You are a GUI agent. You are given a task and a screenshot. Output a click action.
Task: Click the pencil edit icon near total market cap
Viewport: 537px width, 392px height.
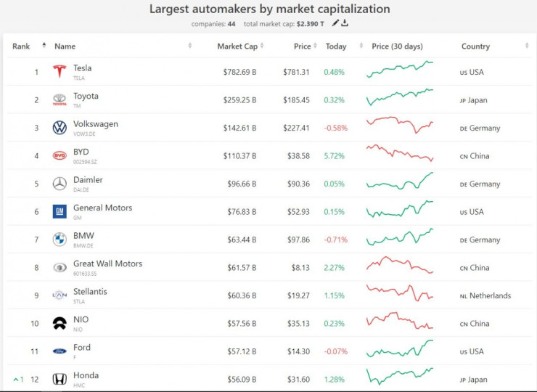click(335, 23)
